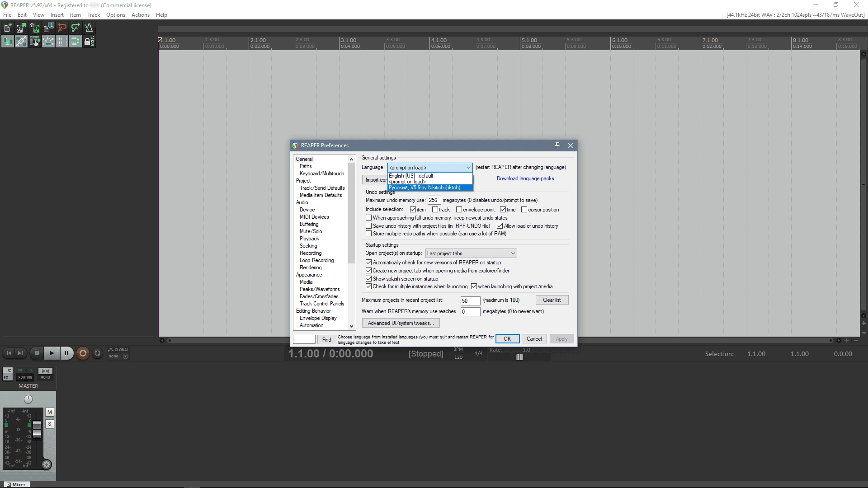
Task: Click the master mixer gear settings icon
Action: pyautogui.click(x=47, y=465)
